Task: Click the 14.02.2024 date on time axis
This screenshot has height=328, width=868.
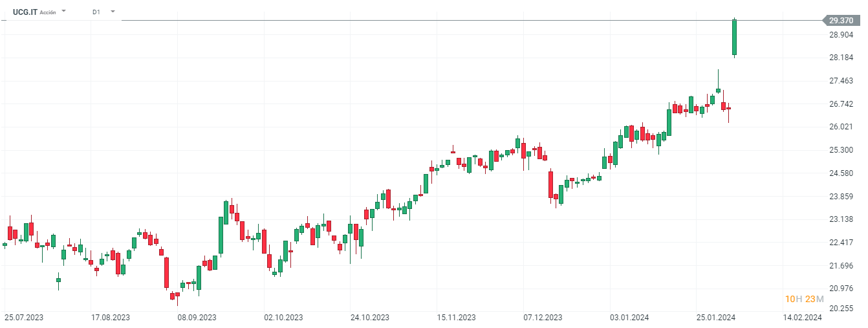Action: pos(802,318)
